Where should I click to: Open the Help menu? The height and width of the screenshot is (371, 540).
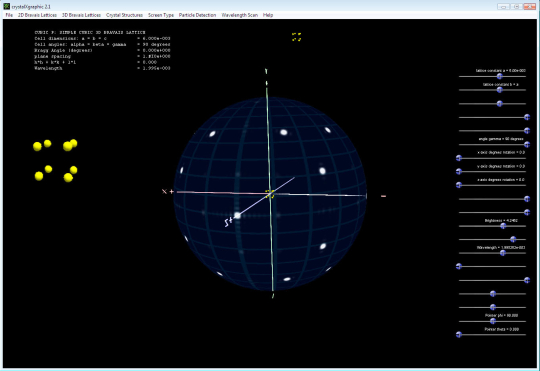(x=268, y=15)
